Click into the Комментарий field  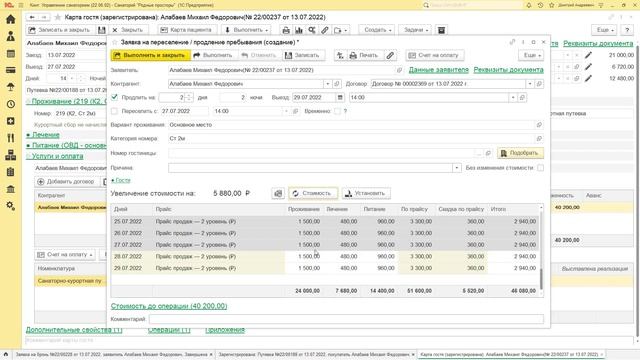(346, 319)
